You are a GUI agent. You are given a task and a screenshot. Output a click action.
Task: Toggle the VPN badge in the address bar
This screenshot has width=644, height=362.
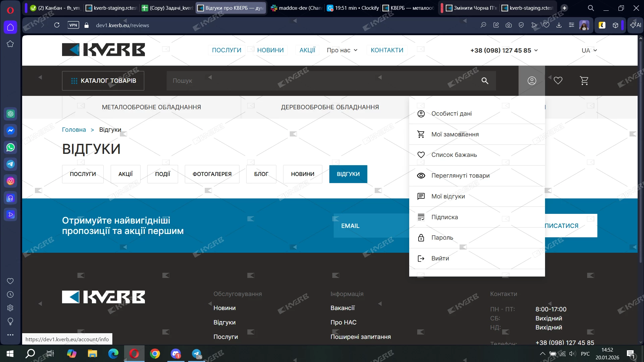click(x=73, y=25)
